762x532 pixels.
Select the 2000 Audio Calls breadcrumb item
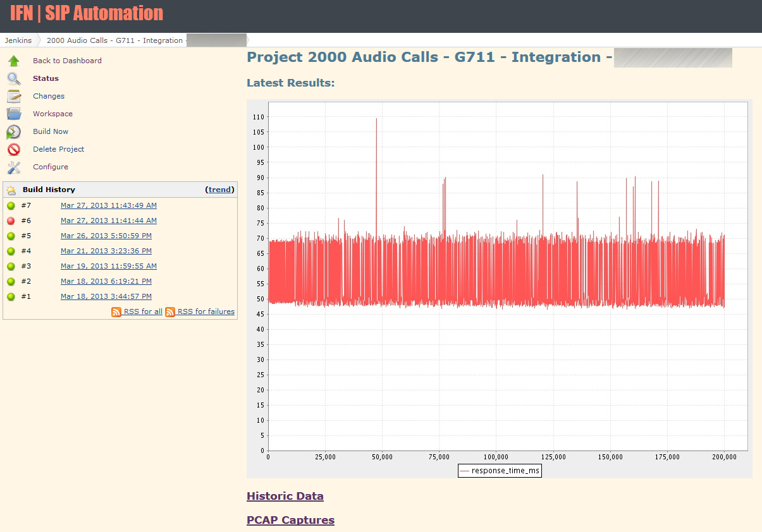[114, 40]
